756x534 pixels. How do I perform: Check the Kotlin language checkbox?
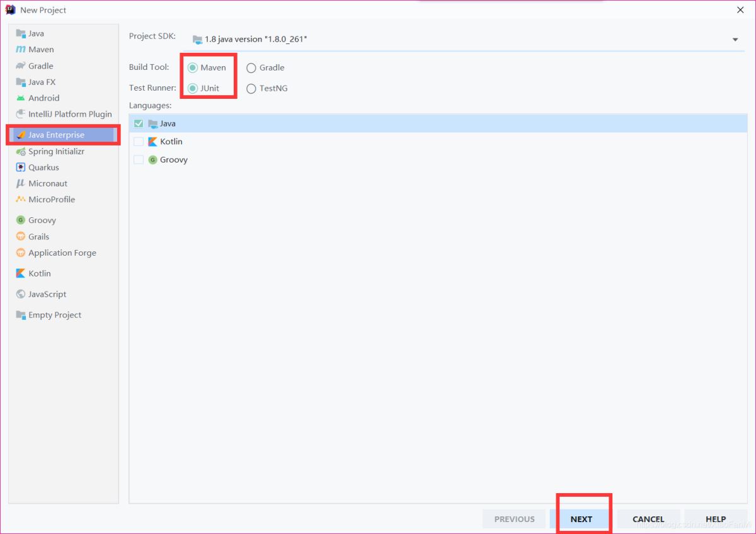(x=139, y=142)
